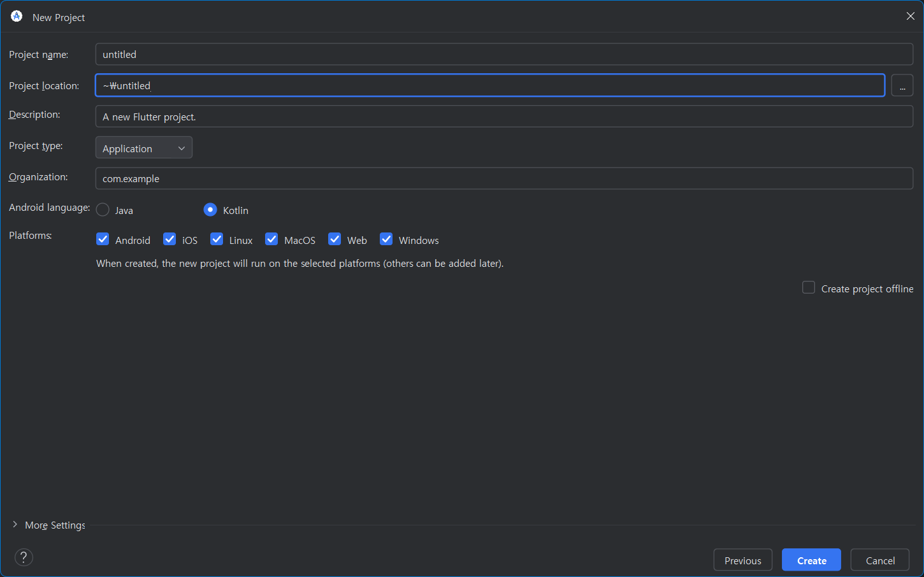Open the help question mark icon
Image resolution: width=924 pixels, height=577 pixels.
click(x=24, y=557)
